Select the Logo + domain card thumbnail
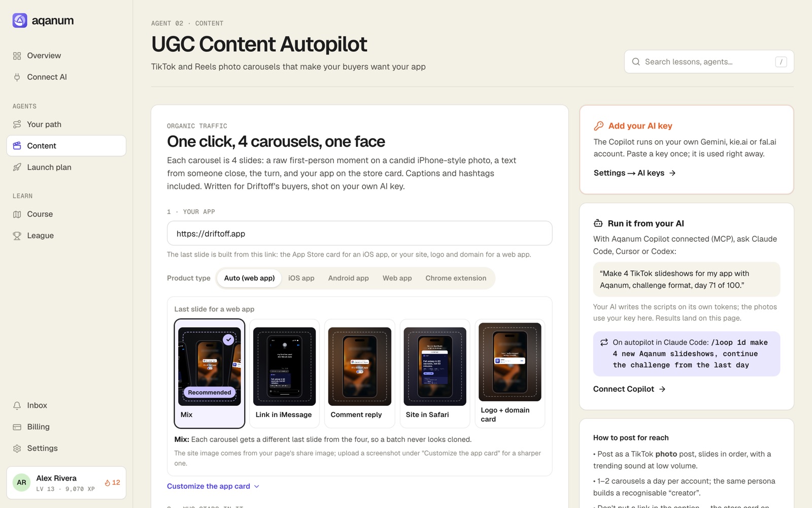Screen dimensions: 812x508 (510, 362)
